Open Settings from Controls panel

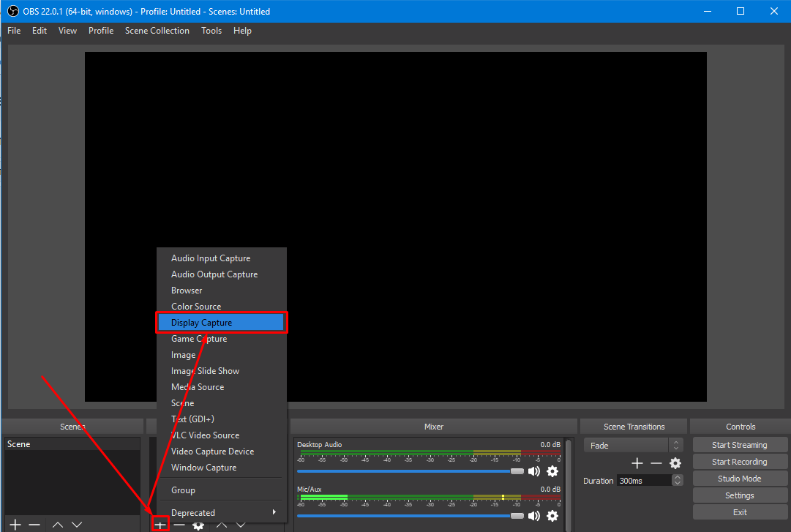tap(740, 495)
